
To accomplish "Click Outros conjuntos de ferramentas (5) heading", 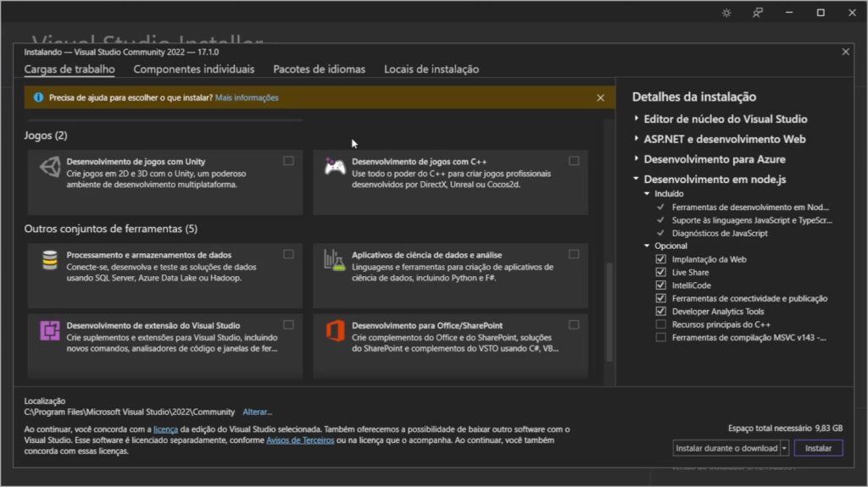I will coord(111,229).
